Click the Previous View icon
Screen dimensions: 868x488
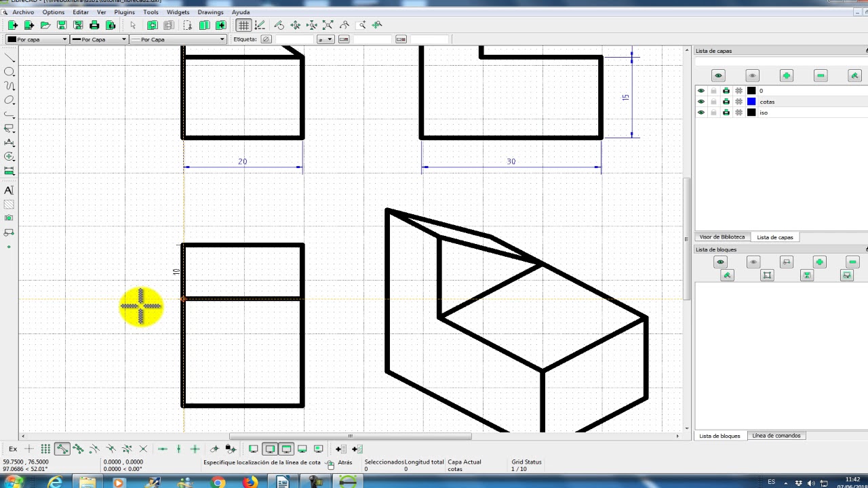344,25
